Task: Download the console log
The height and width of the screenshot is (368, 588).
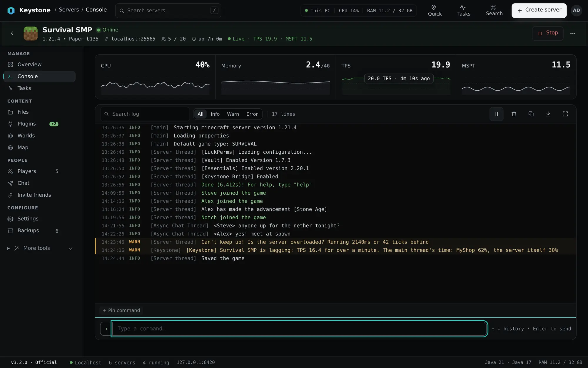Action: coord(548,114)
